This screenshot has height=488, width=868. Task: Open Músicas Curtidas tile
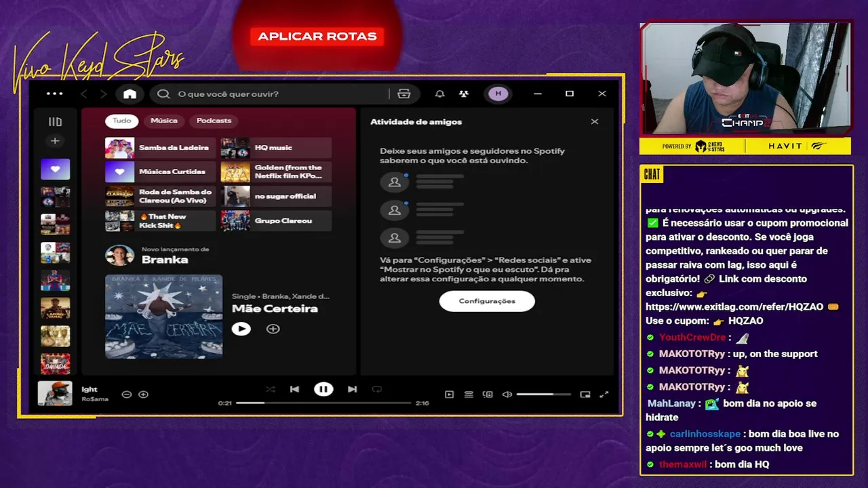[x=160, y=172]
